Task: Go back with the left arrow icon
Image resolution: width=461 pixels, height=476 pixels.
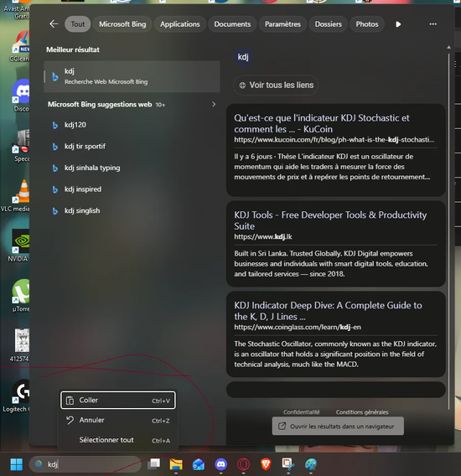Action: pyautogui.click(x=54, y=24)
